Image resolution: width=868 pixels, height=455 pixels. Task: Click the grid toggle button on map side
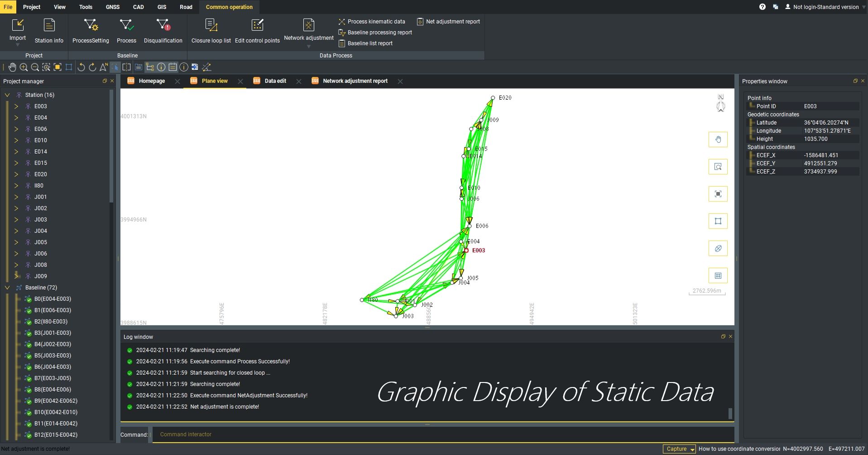point(718,276)
